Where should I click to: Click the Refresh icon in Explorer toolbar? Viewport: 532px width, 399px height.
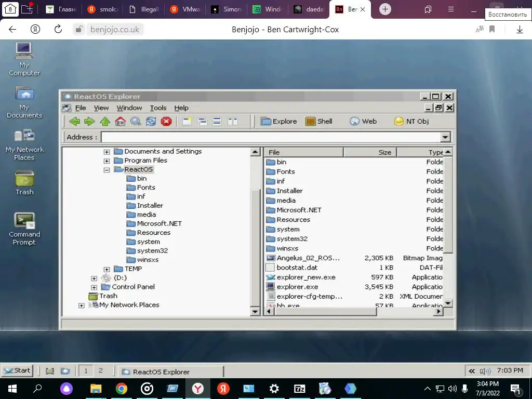[151, 121]
